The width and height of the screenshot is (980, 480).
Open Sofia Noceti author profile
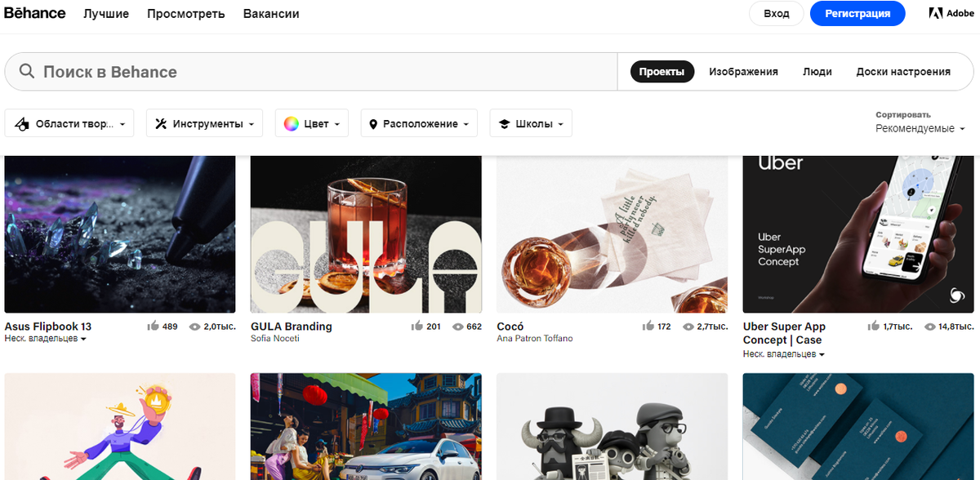275,338
